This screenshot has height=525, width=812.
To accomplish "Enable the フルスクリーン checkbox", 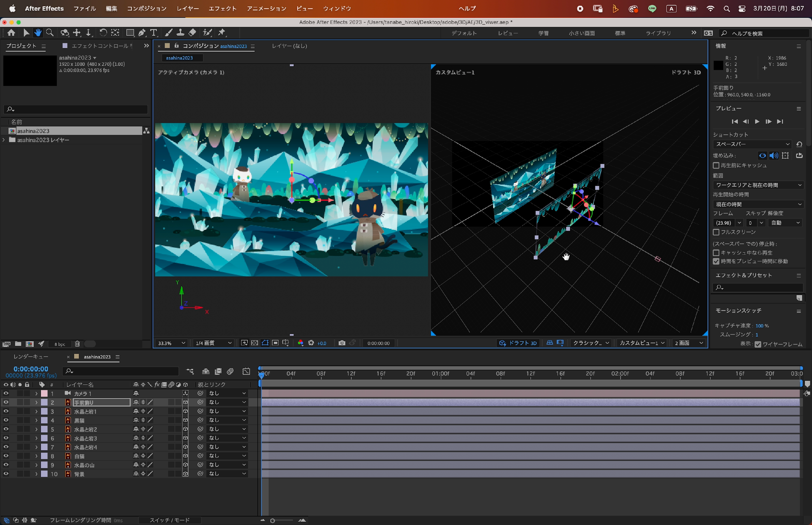I will [716, 232].
